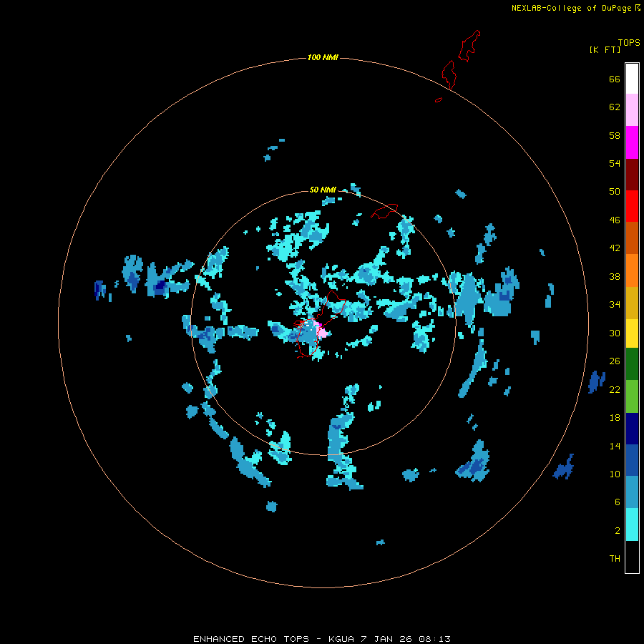Click the [K FT] units label
This screenshot has height=644, width=644.
tap(605, 49)
